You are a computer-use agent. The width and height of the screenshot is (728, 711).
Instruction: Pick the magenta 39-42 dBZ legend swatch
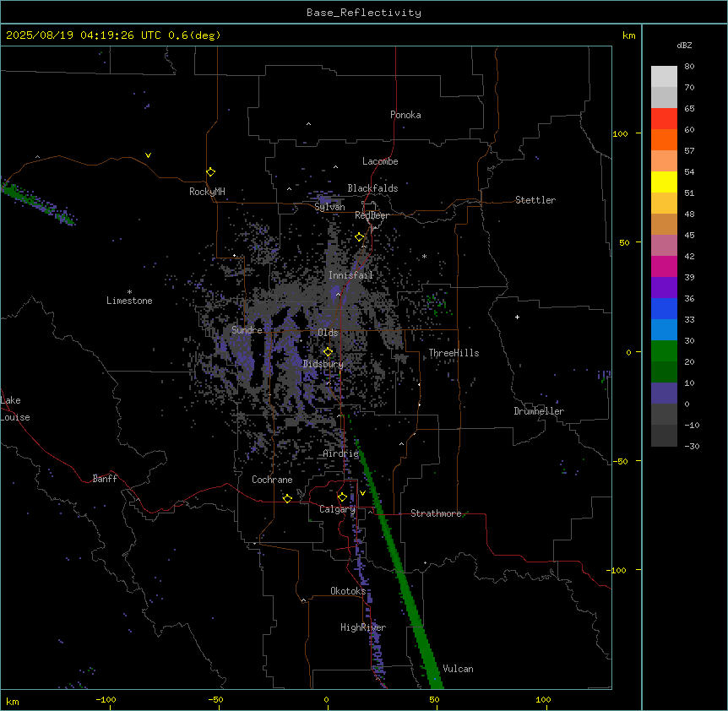click(x=664, y=266)
